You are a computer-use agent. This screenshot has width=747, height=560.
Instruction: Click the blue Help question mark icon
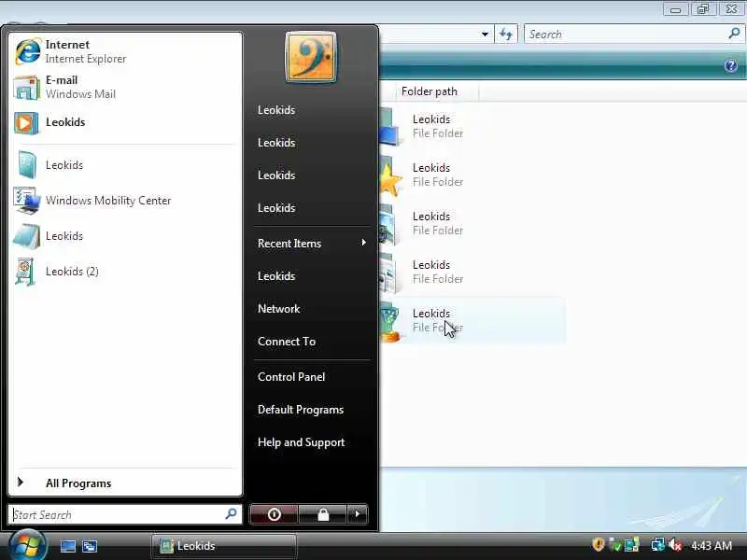731,65
